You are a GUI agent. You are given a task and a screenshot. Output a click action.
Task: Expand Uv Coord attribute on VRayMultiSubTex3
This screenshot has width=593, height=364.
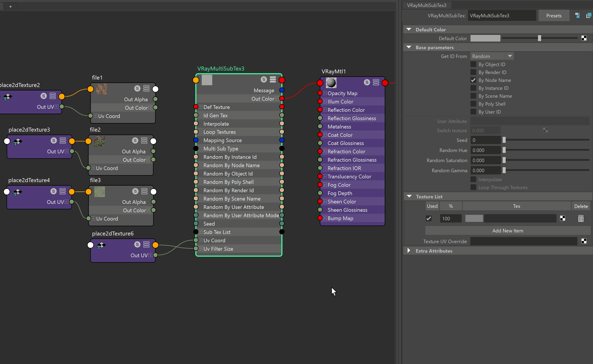201,240
